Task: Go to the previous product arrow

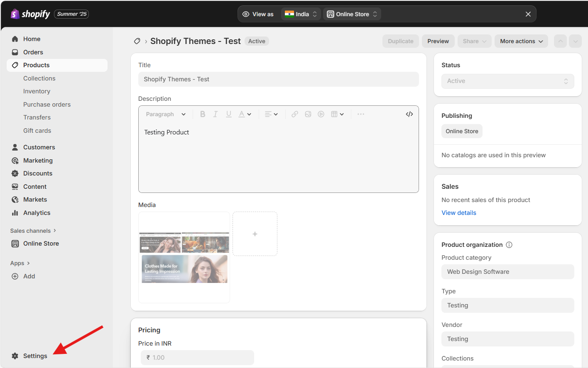Action: (x=560, y=41)
